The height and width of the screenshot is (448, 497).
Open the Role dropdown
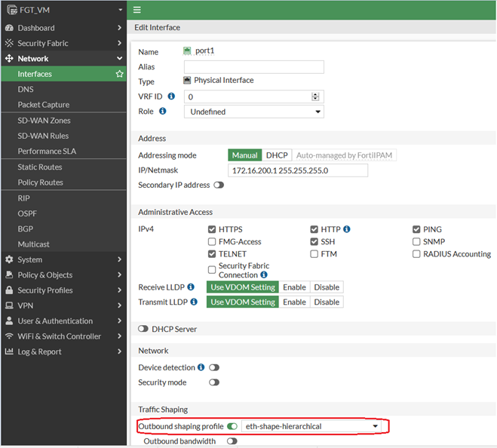pos(253,112)
